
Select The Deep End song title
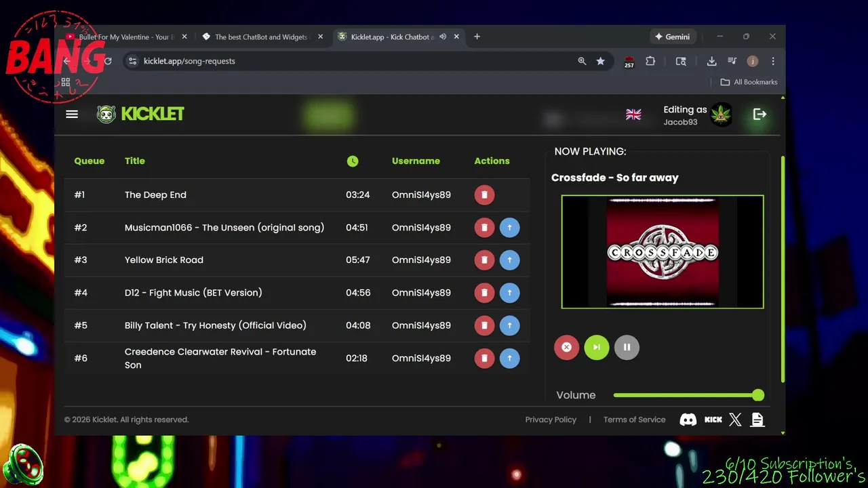[155, 195]
